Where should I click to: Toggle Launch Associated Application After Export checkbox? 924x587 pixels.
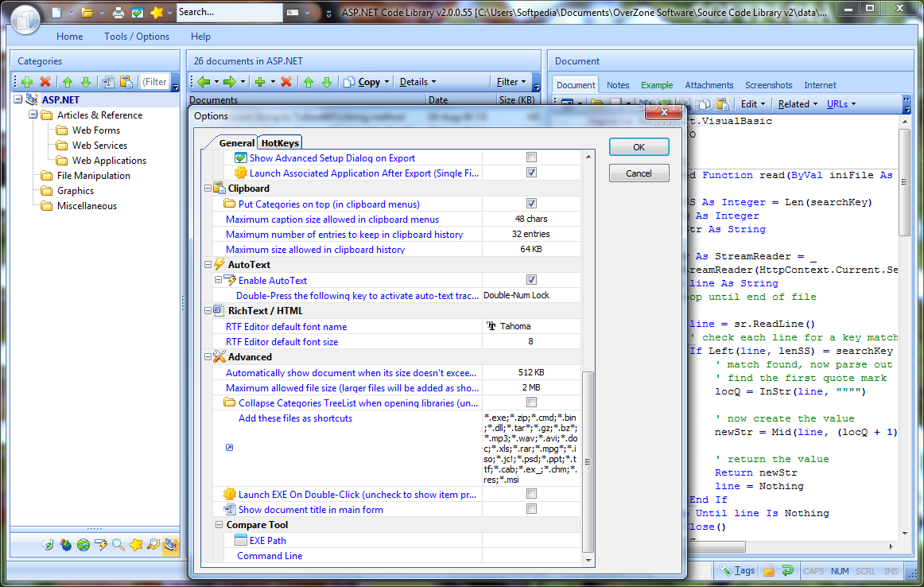[x=531, y=173]
